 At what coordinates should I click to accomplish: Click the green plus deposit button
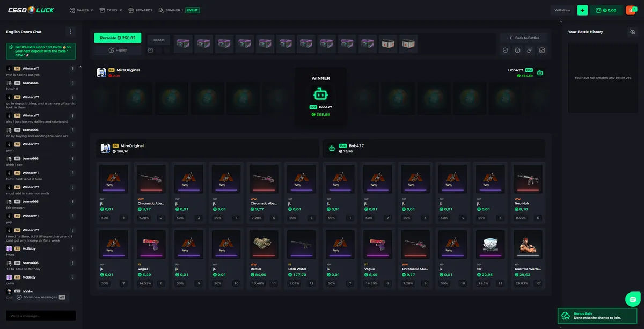click(x=582, y=10)
